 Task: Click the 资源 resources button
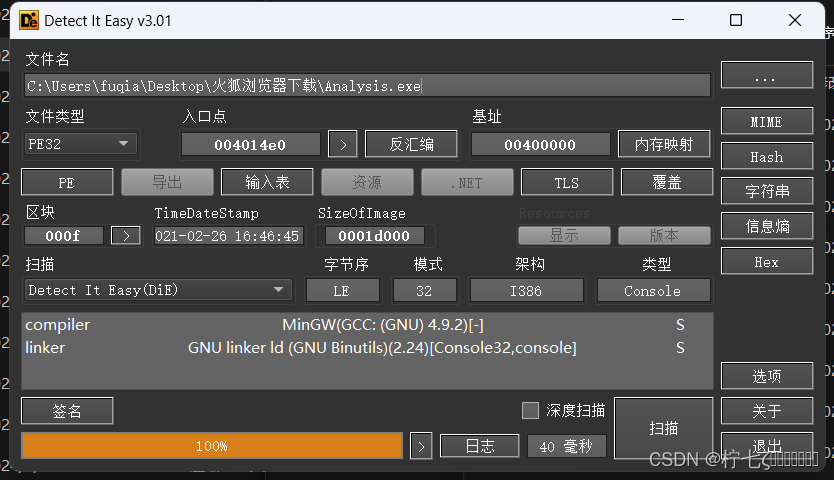(367, 182)
